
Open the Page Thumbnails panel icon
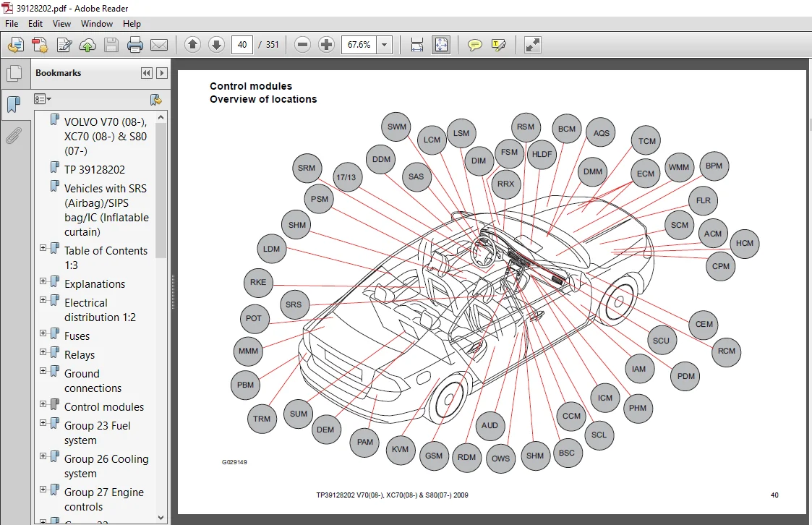14,73
